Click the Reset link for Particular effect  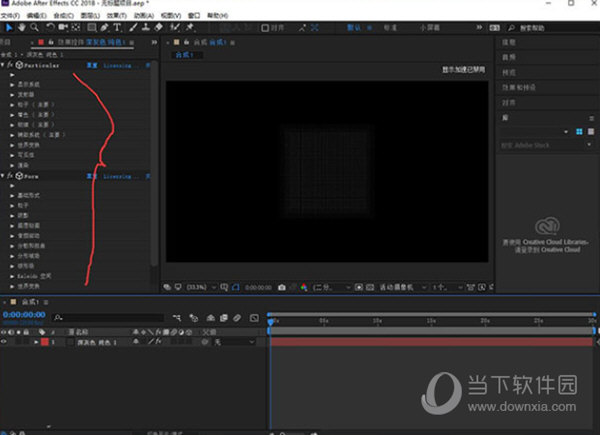[92, 65]
